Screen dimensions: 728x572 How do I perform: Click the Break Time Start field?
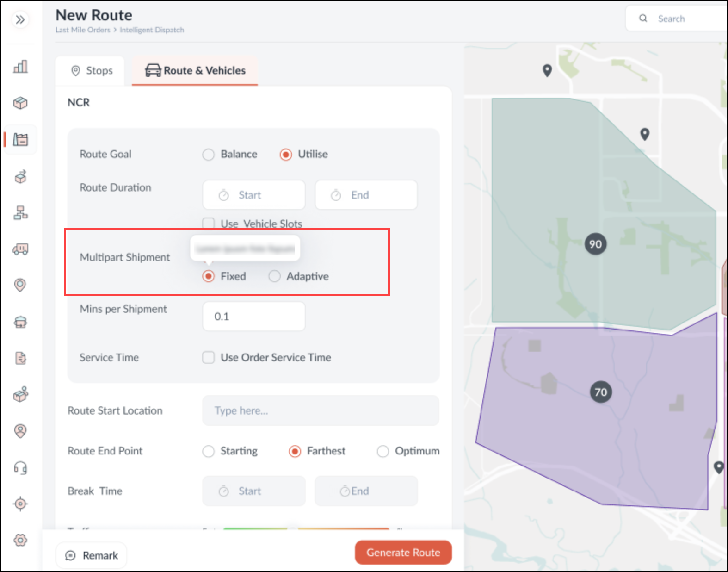coord(254,491)
